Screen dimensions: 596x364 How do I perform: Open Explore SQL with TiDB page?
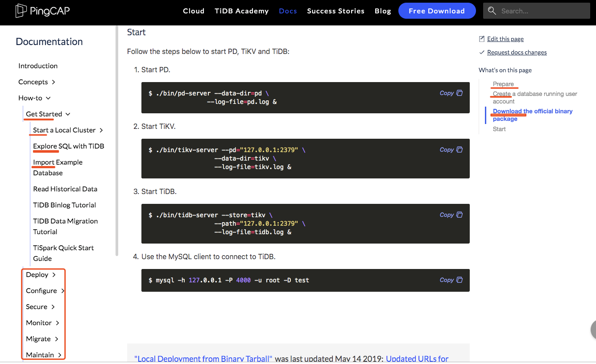pos(69,146)
